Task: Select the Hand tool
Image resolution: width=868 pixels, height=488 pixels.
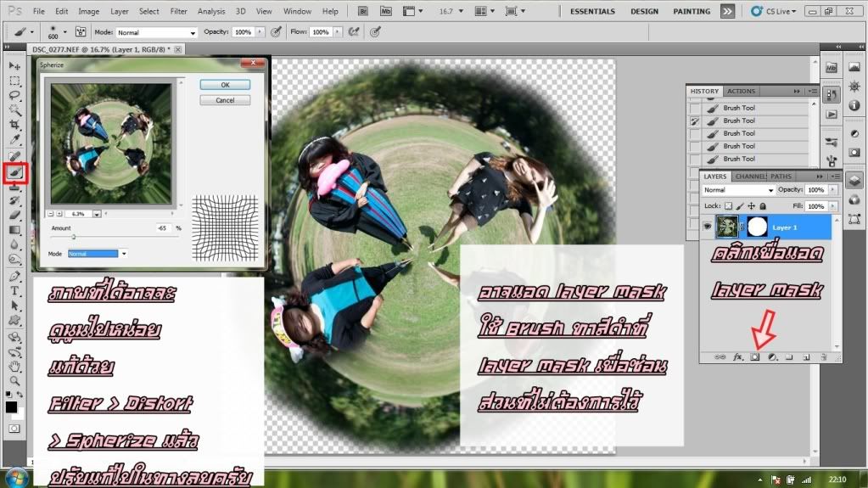Action: [14, 366]
